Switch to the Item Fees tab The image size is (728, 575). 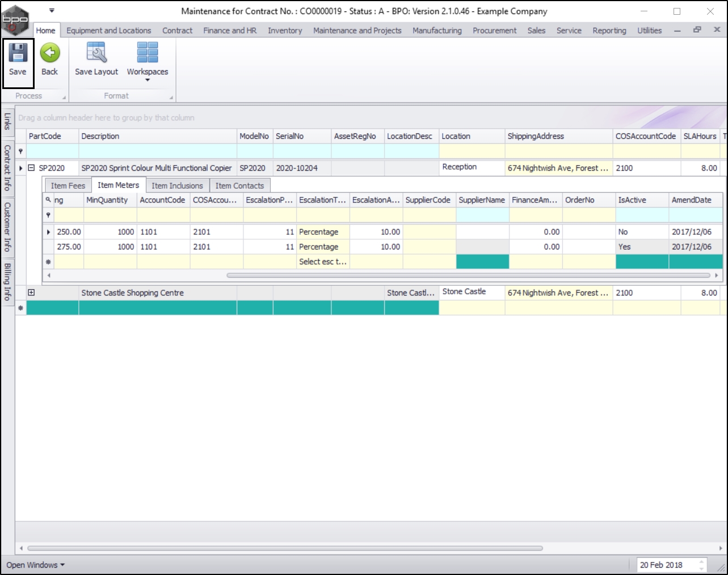[68, 185]
